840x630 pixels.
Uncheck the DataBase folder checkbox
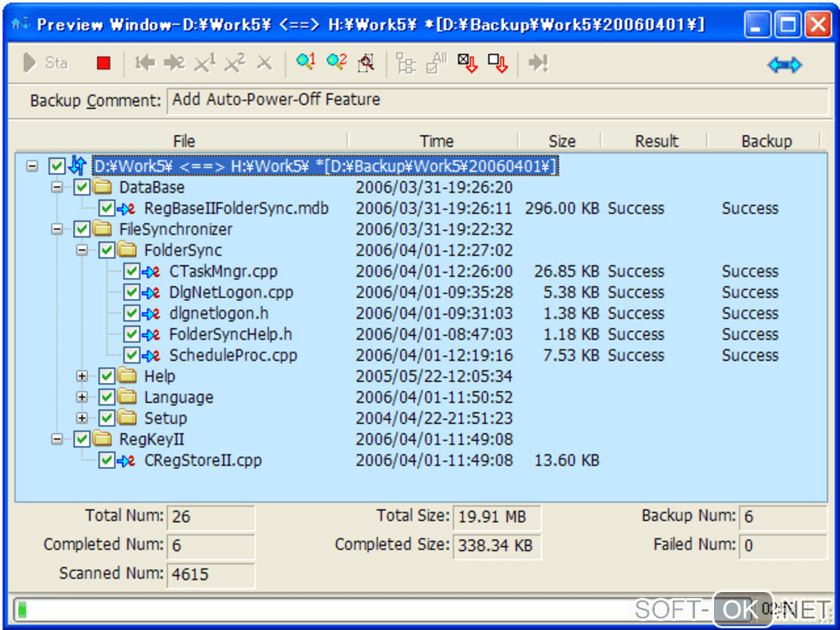coord(82,187)
